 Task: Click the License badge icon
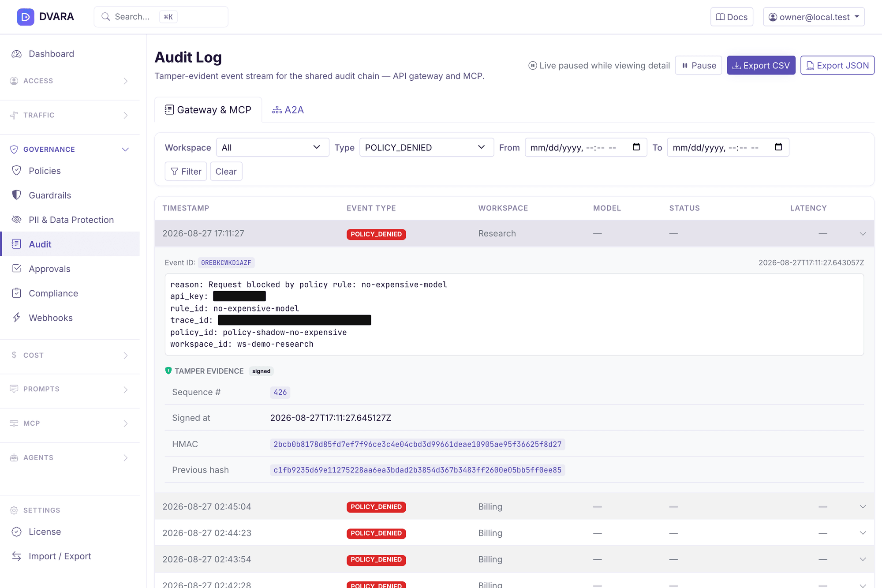click(17, 532)
